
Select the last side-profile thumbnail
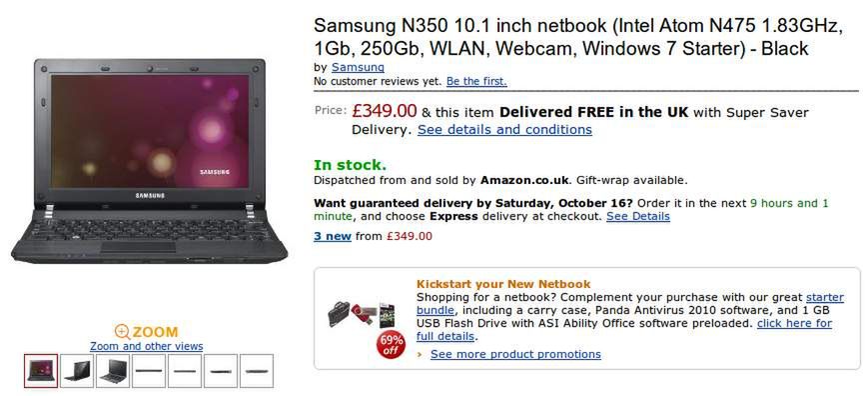tap(257, 371)
